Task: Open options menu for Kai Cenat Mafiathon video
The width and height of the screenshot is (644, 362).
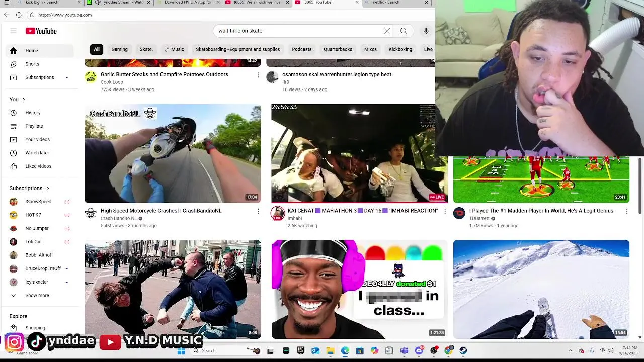Action: (445, 211)
